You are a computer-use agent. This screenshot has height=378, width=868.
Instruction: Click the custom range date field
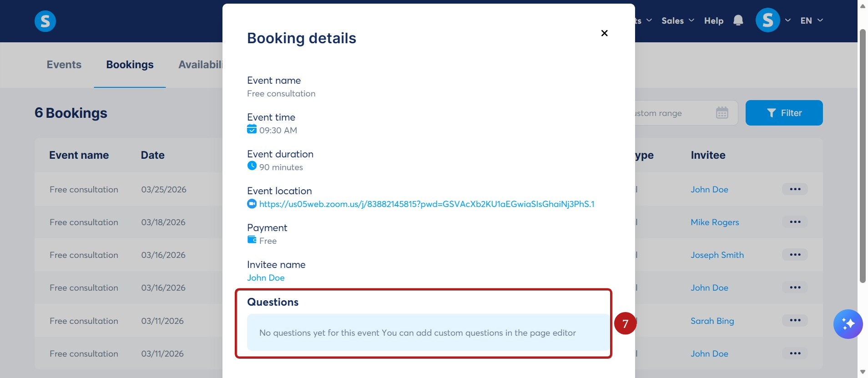669,113
